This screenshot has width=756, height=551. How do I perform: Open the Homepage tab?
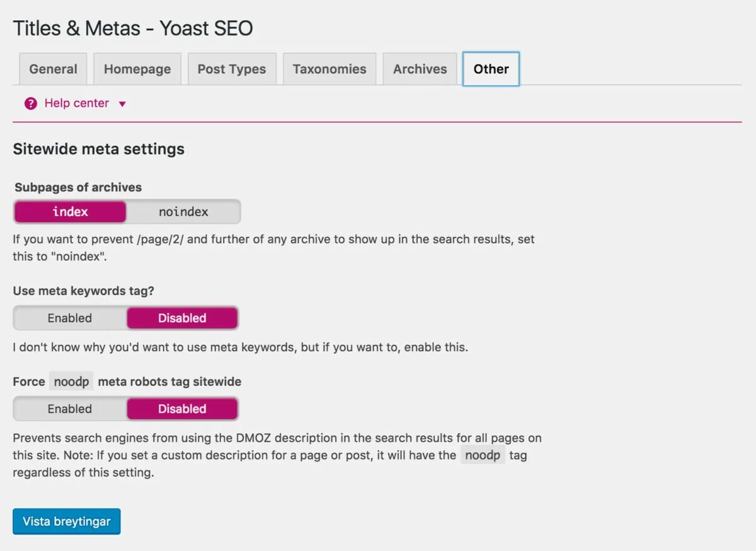pyautogui.click(x=137, y=69)
